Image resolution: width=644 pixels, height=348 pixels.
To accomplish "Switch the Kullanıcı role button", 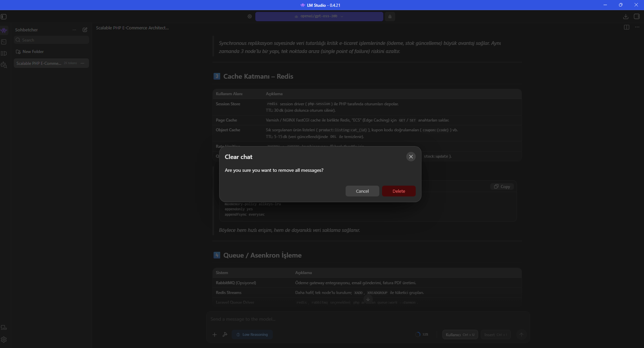I will (x=460, y=334).
